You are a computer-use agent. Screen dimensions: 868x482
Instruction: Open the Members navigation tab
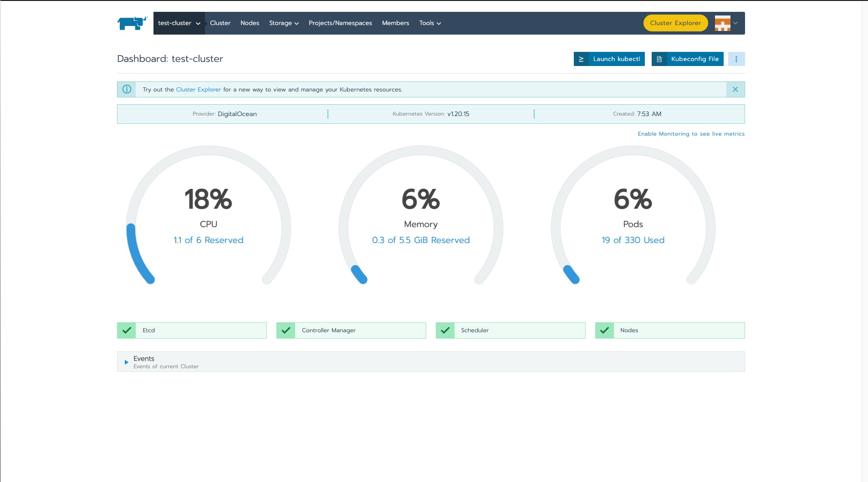click(x=395, y=23)
